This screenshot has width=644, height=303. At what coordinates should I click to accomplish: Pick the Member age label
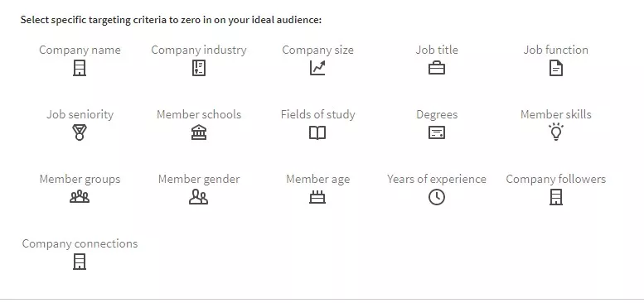(x=317, y=179)
